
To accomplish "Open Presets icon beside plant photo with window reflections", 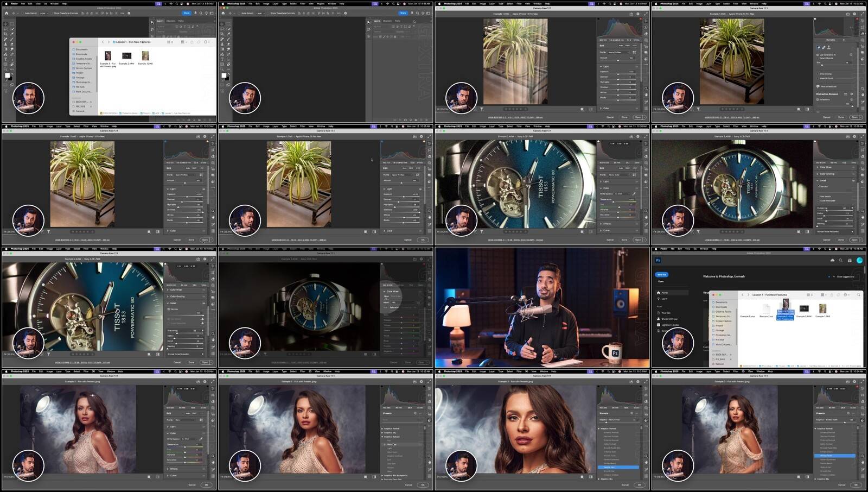I will (646, 59).
